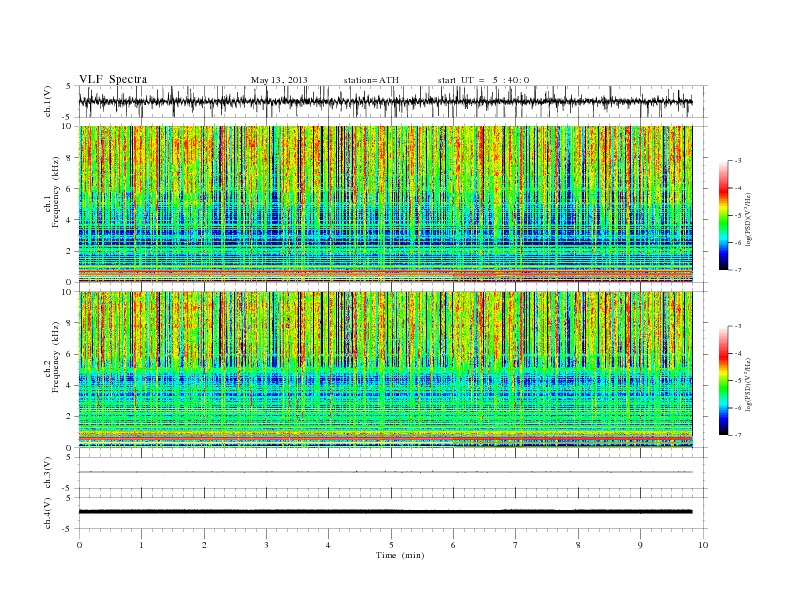Click the "-3" tick on ch.1 color bar

pos(737,161)
